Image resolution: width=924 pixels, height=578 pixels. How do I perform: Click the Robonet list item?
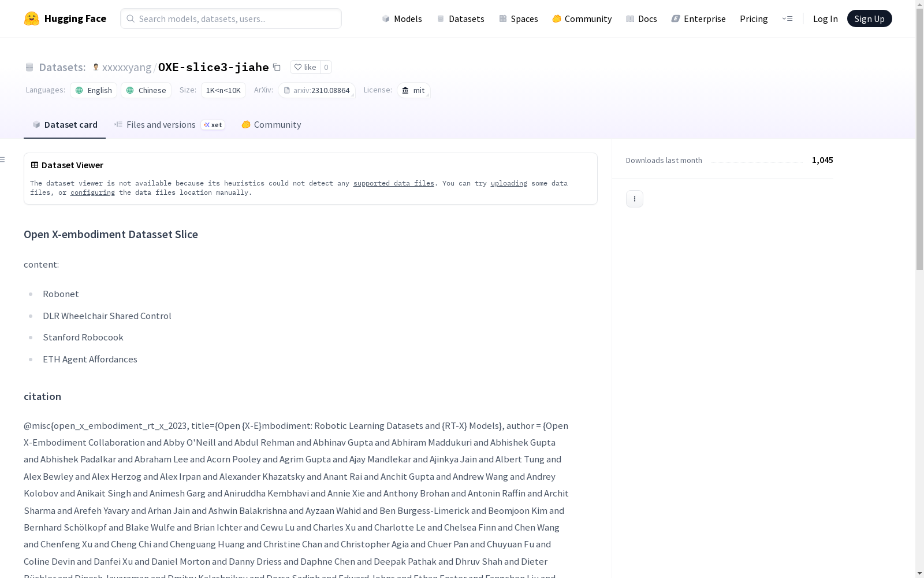61,294
